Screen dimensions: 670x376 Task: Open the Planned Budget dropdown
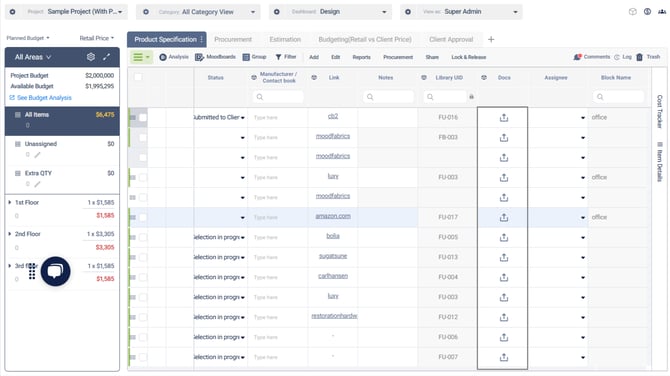click(x=28, y=38)
